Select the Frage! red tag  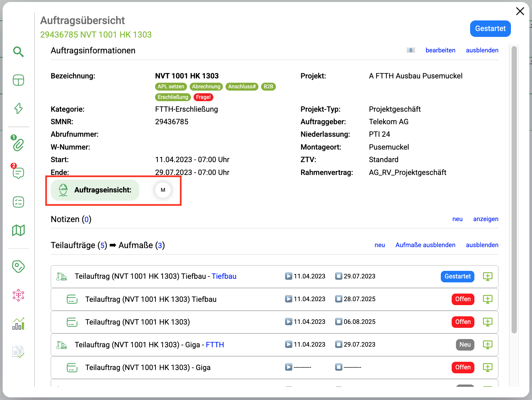pos(203,97)
